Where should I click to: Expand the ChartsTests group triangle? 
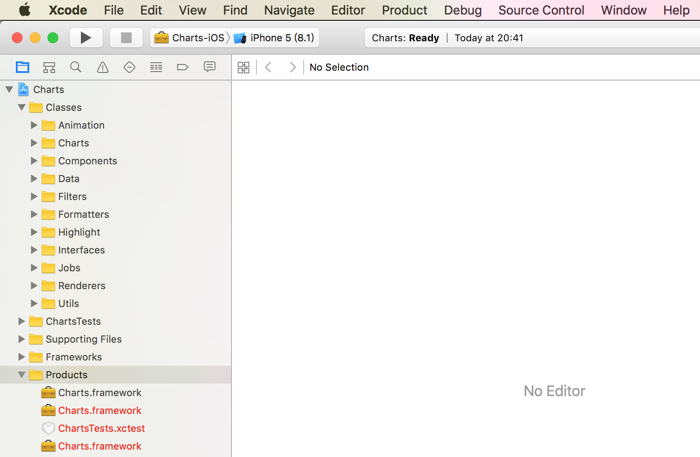pyautogui.click(x=21, y=321)
